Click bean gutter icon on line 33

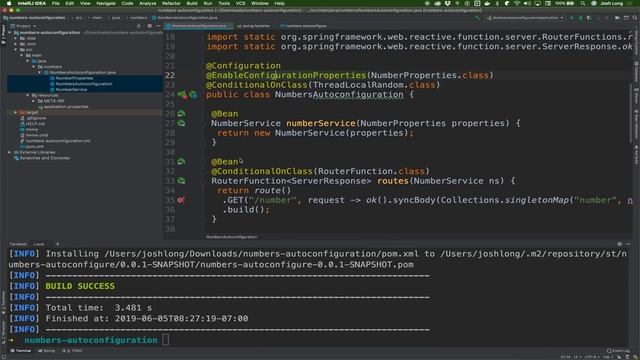pyautogui.click(x=181, y=181)
